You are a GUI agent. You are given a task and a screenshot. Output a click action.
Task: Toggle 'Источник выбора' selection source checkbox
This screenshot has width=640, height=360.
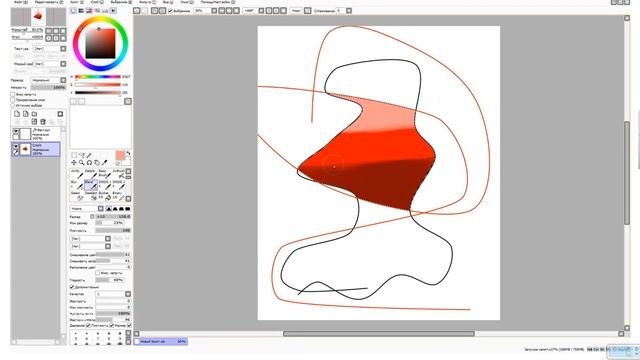click(x=13, y=105)
